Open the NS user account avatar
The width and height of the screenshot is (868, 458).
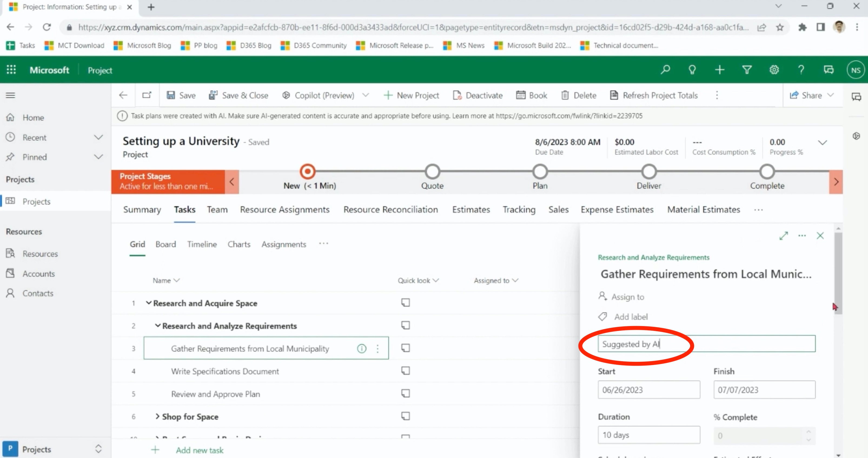[856, 70]
